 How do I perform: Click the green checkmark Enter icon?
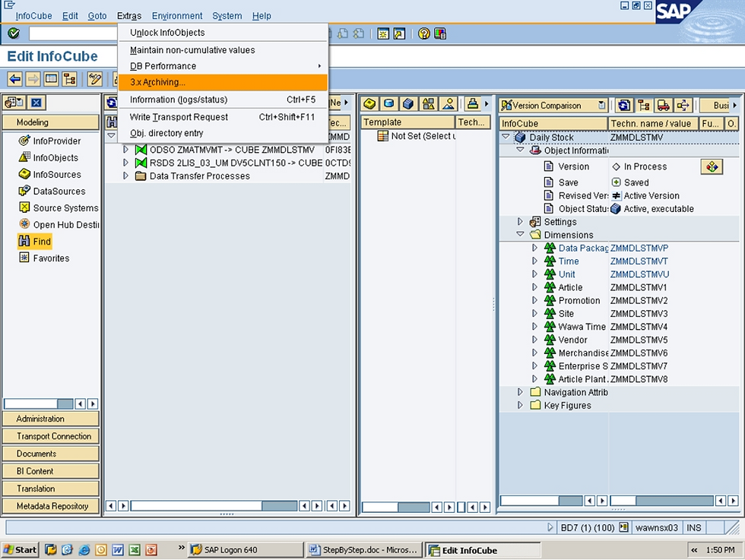tap(14, 33)
